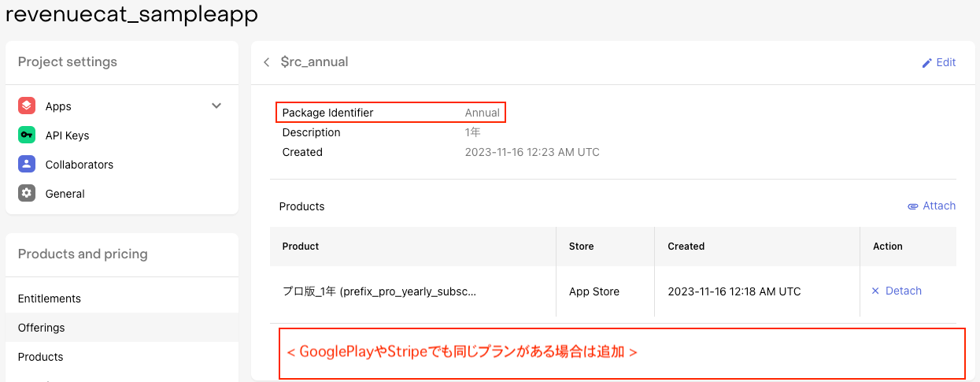Screen dimensions: 980x382
Task: Expand the Apps section chevron
Action: click(216, 106)
